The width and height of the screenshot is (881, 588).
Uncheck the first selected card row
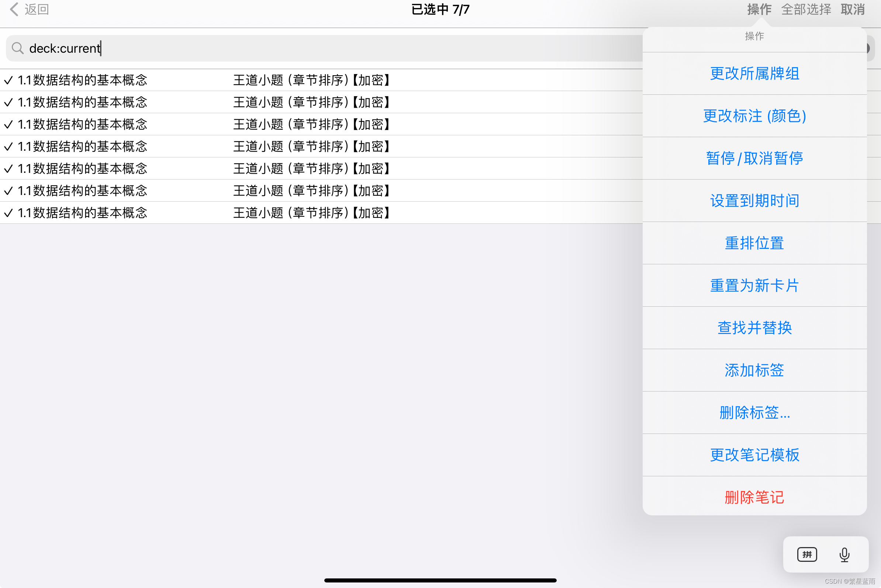tap(8, 80)
